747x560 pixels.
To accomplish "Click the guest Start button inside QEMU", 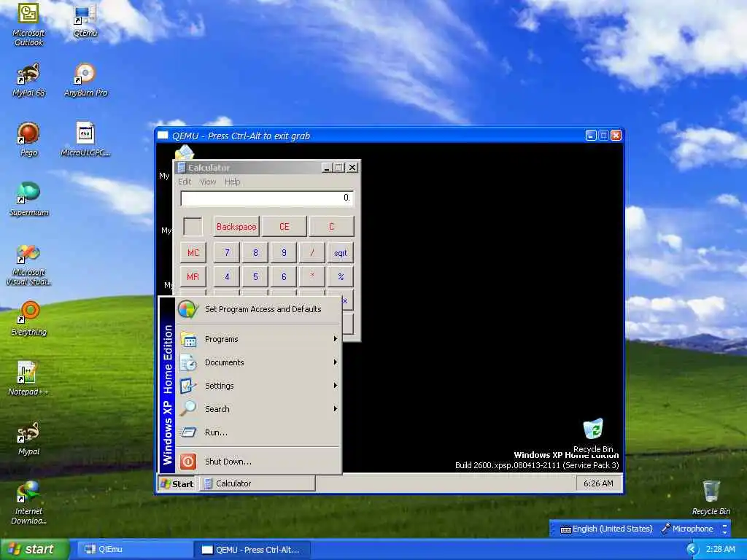I will point(177,484).
